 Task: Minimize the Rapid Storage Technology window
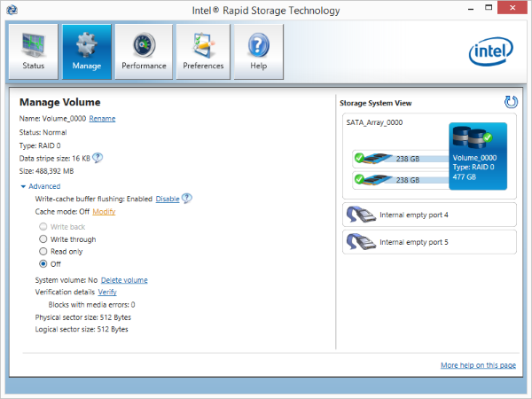click(x=471, y=8)
